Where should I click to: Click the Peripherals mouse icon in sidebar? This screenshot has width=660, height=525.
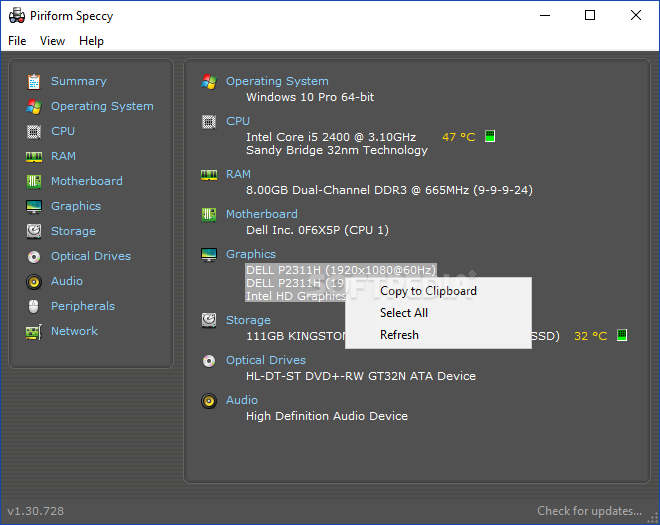[34, 306]
